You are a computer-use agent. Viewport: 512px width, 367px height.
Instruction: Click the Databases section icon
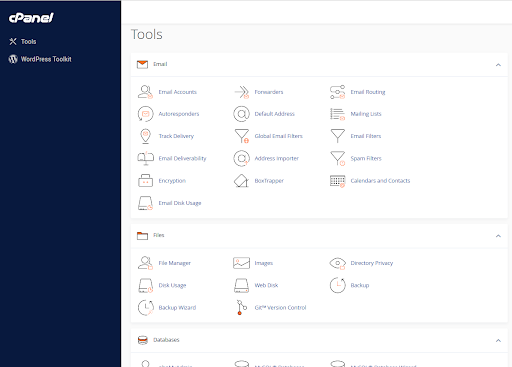tap(143, 340)
